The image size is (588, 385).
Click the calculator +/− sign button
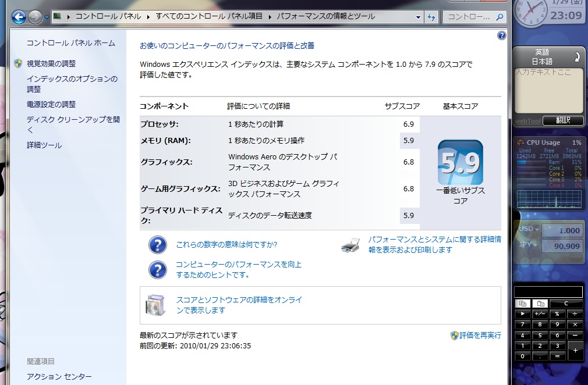(x=540, y=314)
